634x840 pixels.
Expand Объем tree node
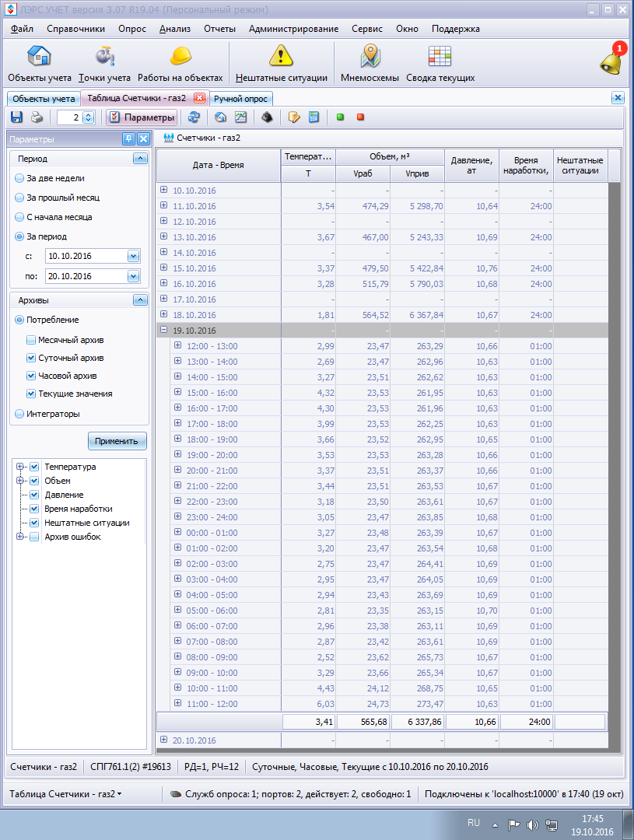[x=19, y=481]
